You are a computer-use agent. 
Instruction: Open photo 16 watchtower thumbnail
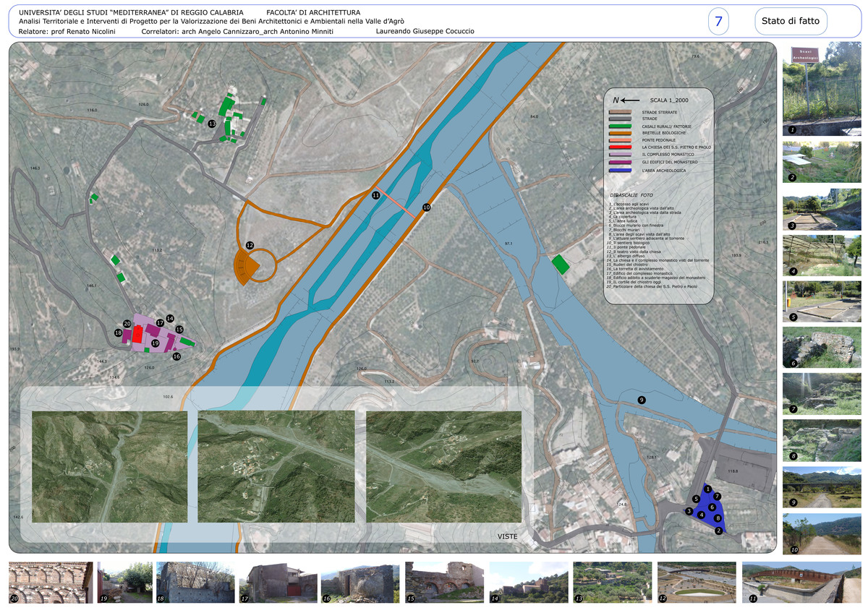[x=361, y=583]
